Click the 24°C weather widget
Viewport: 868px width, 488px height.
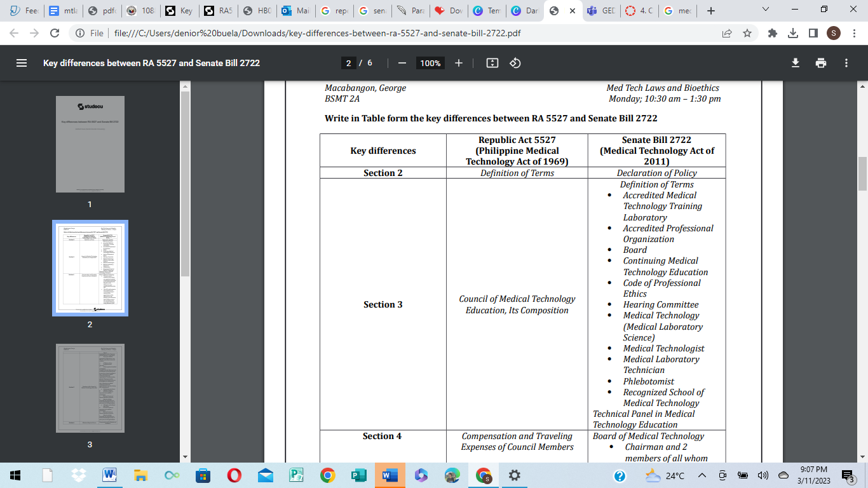click(664, 475)
